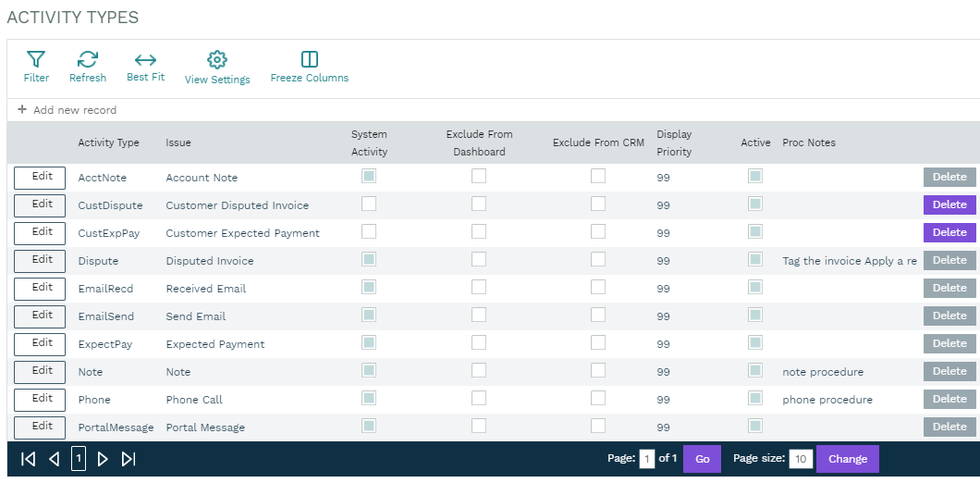Image resolution: width=980 pixels, height=483 pixels.
Task: Go to first page arrow
Action: 29,459
